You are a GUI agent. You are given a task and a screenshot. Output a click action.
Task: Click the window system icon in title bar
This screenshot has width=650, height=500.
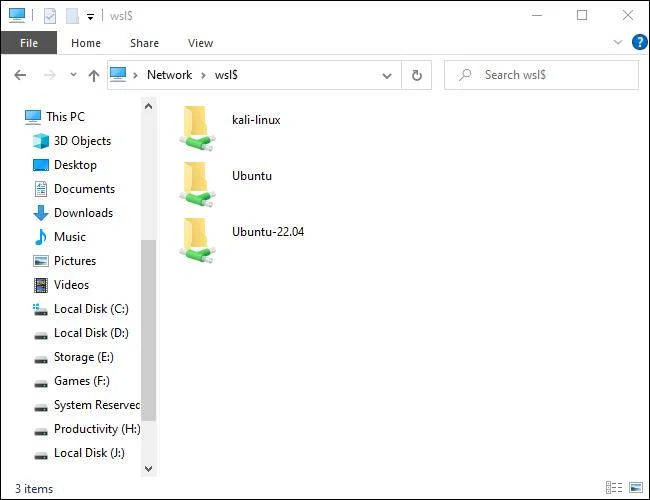[x=17, y=16]
